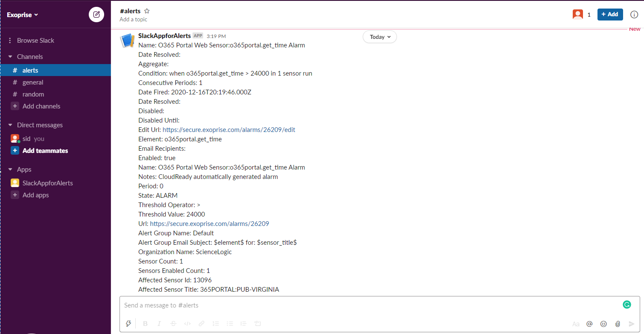Image resolution: width=644 pixels, height=334 pixels.
Task: Click Add a topic under channel name
Action: [134, 20]
